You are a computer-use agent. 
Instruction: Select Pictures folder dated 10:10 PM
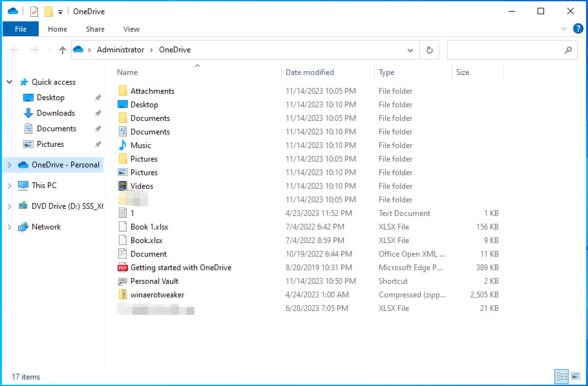[x=144, y=173]
